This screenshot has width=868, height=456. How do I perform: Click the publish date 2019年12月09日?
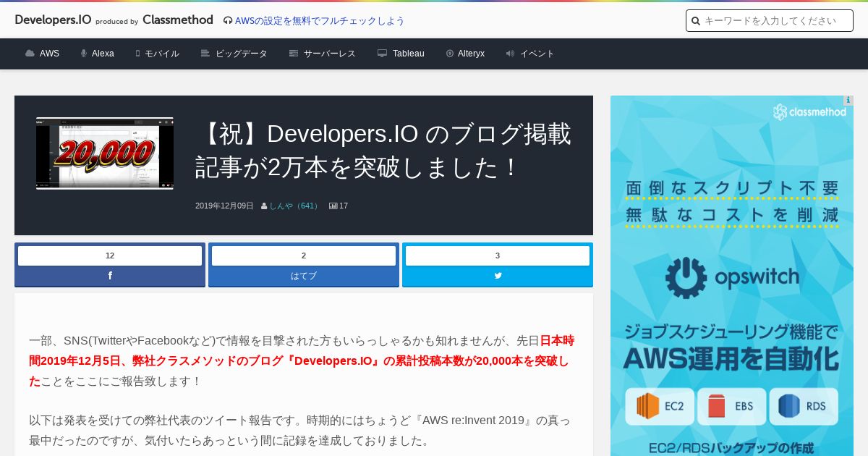[x=224, y=206]
